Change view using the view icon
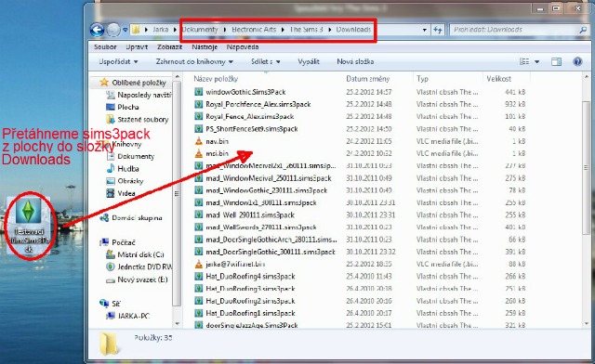This screenshot has width=595, height=364. click(524, 61)
